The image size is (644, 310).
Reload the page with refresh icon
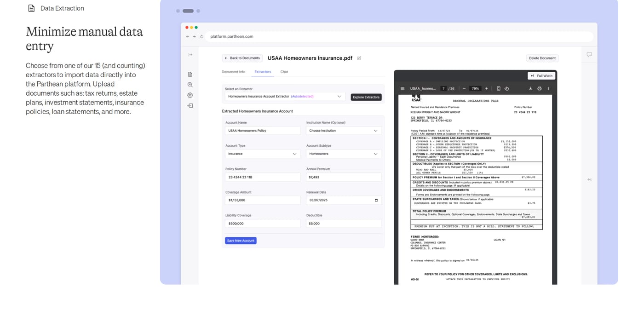201,36
